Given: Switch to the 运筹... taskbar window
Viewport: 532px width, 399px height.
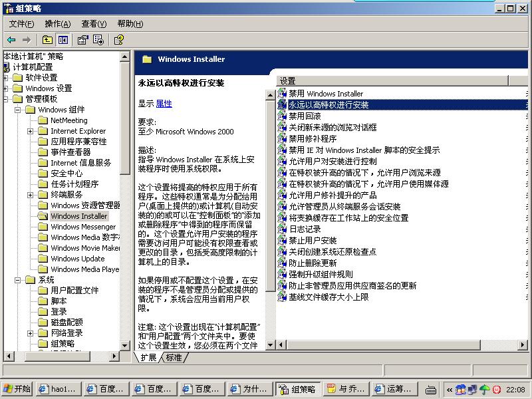Looking at the screenshot, I should point(394,389).
